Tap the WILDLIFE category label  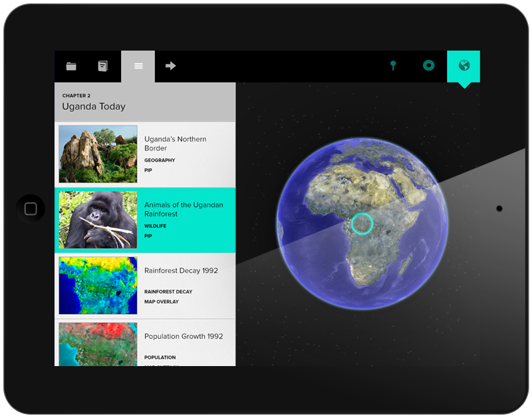pyautogui.click(x=156, y=226)
